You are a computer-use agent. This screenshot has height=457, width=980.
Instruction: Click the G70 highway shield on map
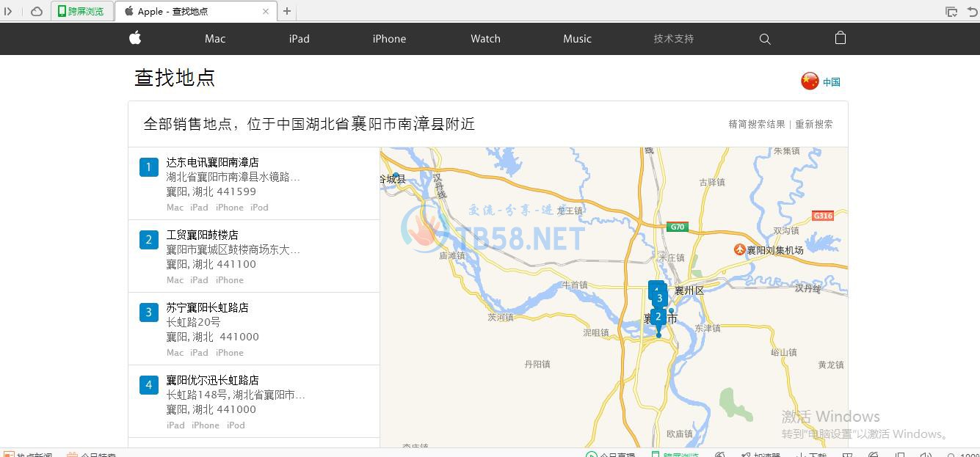(678, 227)
